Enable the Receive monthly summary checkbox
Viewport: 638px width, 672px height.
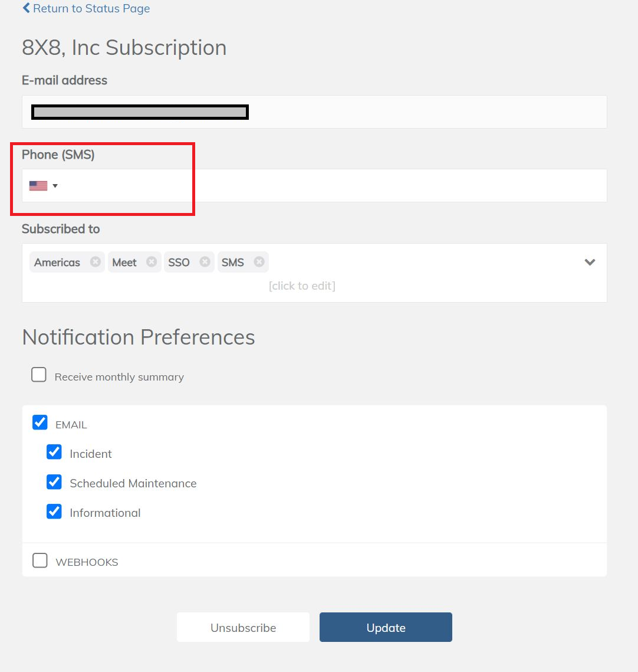click(39, 375)
